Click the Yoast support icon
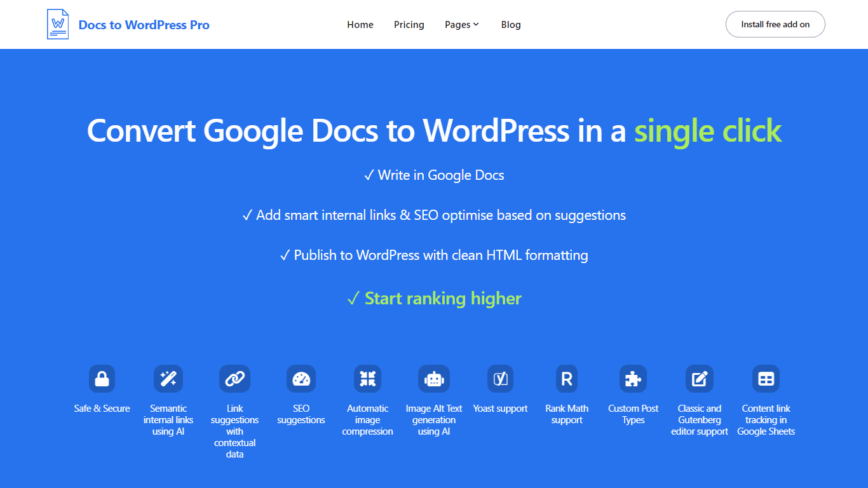The image size is (868, 488). [501, 379]
